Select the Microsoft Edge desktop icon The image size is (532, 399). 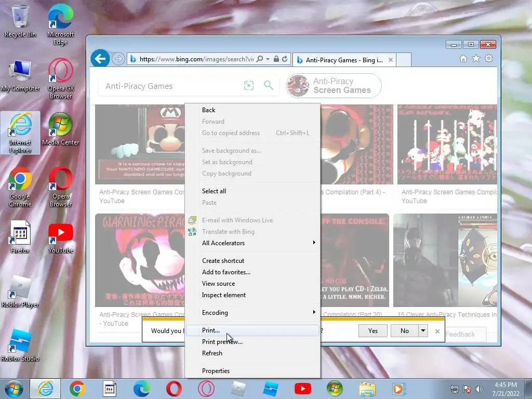[x=60, y=24]
